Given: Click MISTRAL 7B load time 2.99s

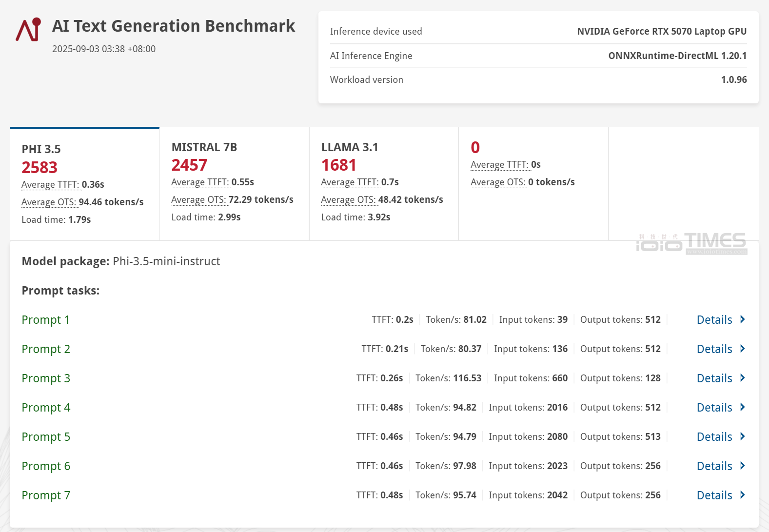Looking at the screenshot, I should pos(206,217).
